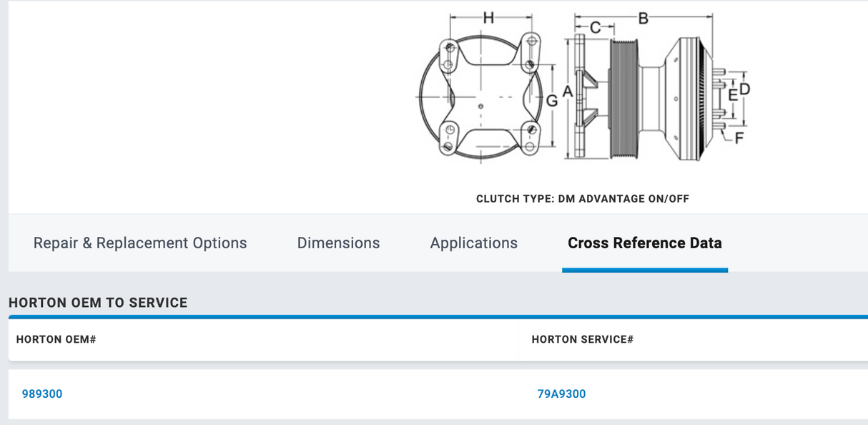Open the 989300 OEM part link
This screenshot has height=425, width=868.
pos(42,394)
